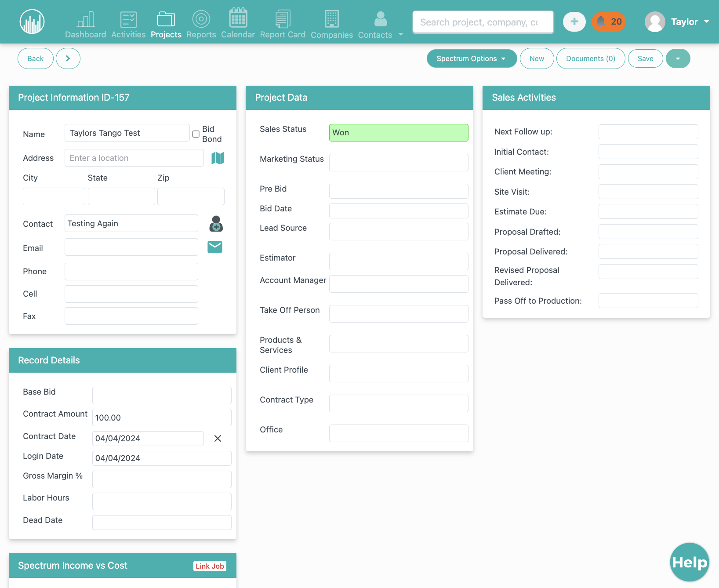
Task: Open the Sales Status Won dropdown
Action: click(399, 133)
